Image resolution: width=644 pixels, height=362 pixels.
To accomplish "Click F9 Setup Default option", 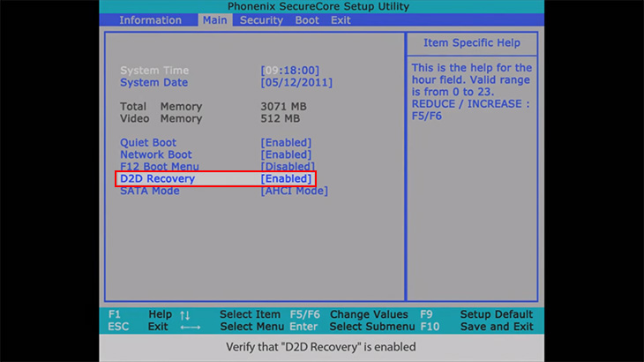I will coord(476,314).
